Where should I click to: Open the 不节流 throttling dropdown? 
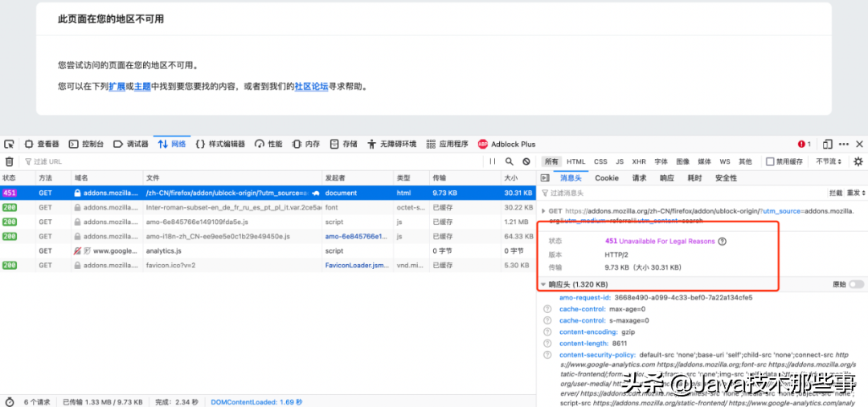point(829,161)
